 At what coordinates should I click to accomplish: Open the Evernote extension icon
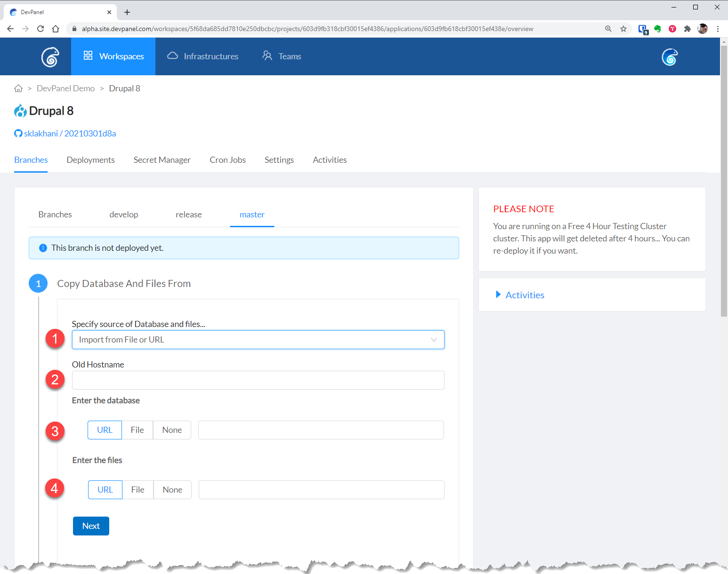tap(657, 29)
